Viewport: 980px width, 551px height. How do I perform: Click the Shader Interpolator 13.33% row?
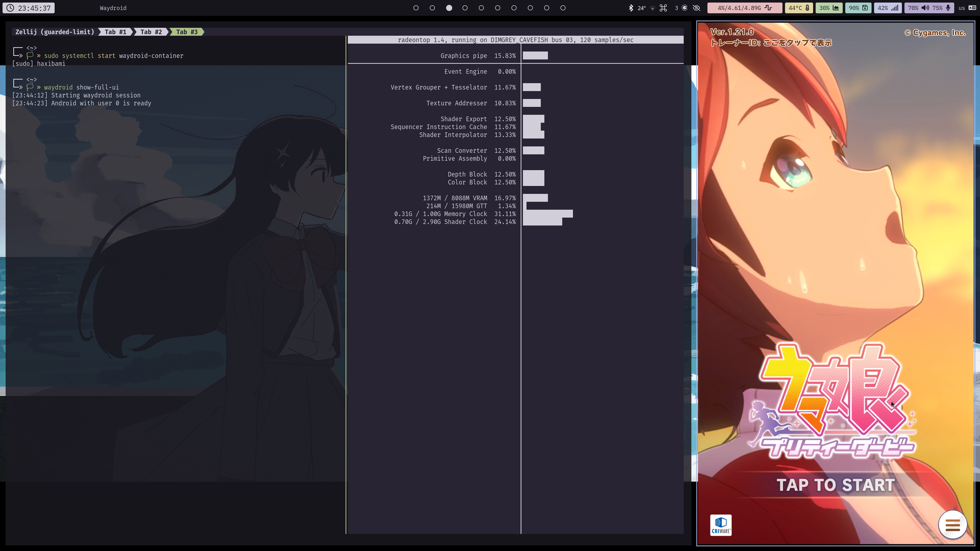(x=468, y=135)
